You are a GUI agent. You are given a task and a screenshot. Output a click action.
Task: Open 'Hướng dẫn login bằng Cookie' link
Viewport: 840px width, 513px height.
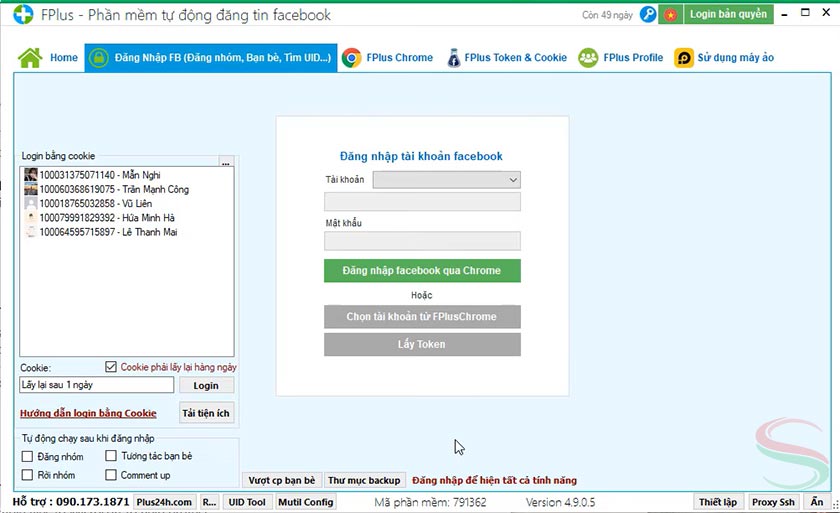(x=88, y=413)
